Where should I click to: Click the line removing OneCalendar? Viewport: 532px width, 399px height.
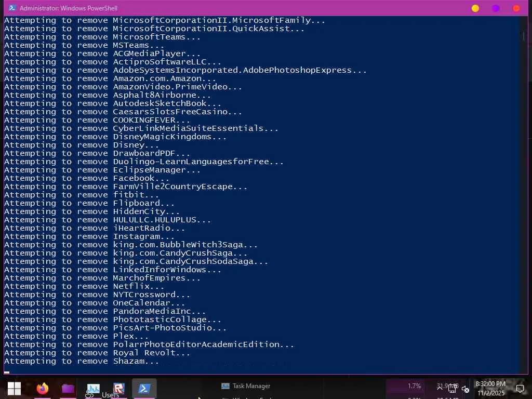(95, 303)
